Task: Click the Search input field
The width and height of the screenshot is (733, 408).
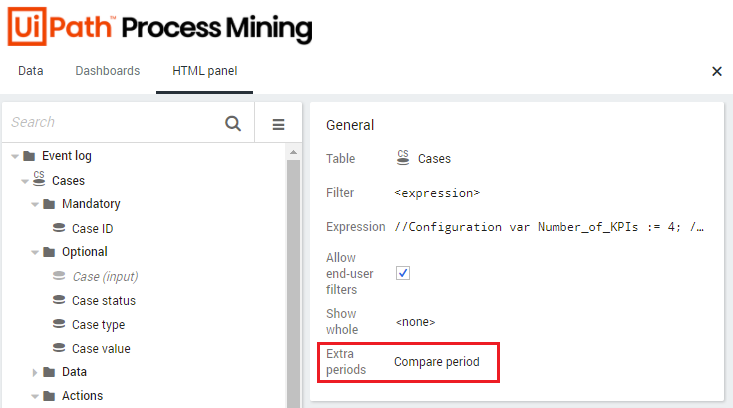Action: (x=110, y=123)
